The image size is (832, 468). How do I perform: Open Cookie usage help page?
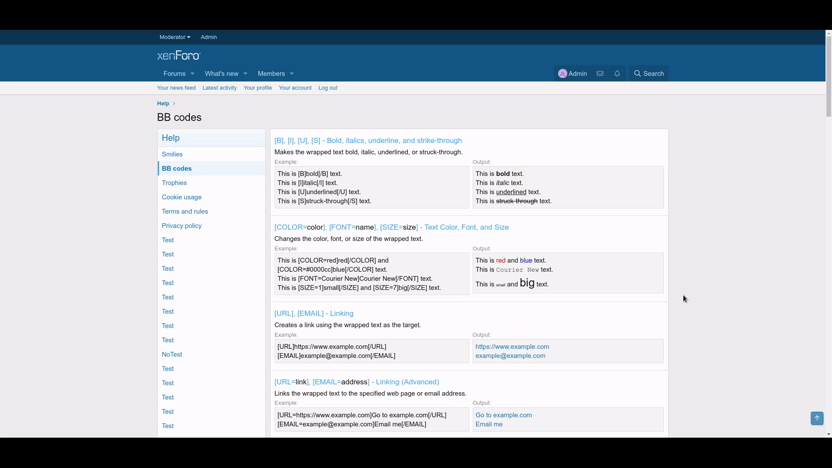181,197
